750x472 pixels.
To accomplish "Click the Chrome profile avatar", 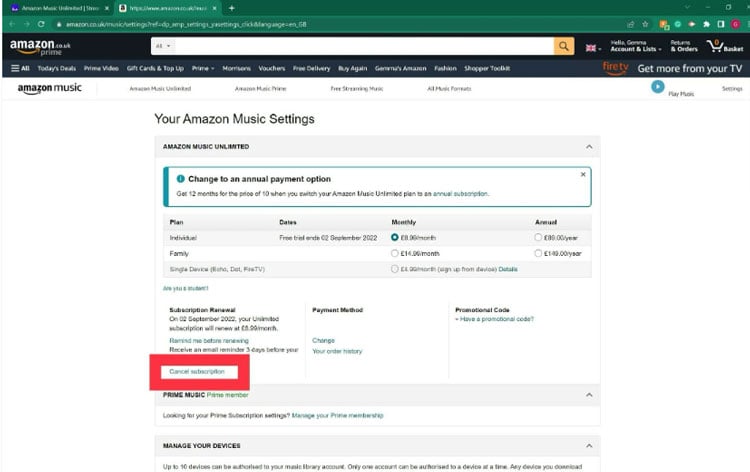I will pos(736,24).
